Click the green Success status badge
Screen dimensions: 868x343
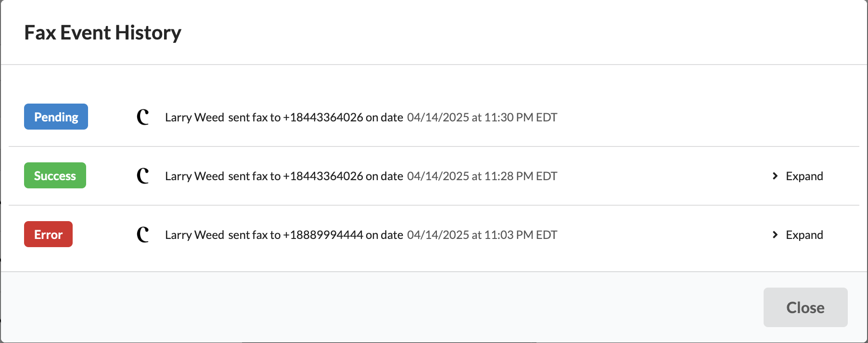55,175
